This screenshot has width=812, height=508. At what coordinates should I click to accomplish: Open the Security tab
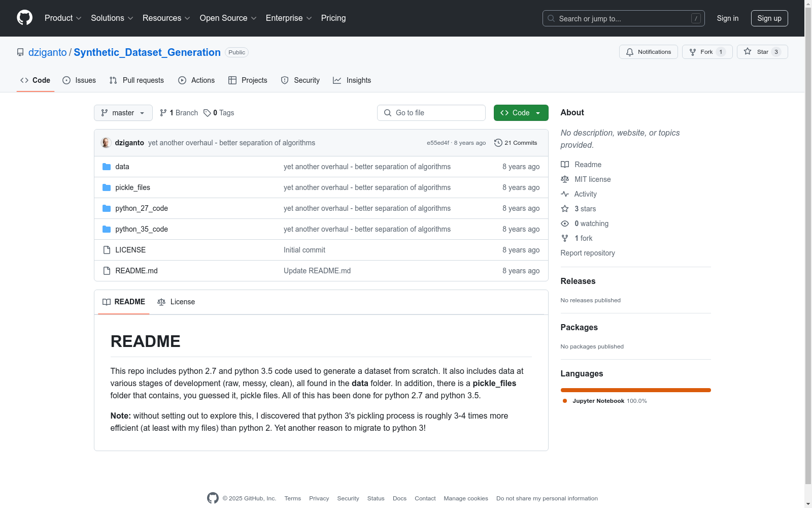pyautogui.click(x=300, y=80)
